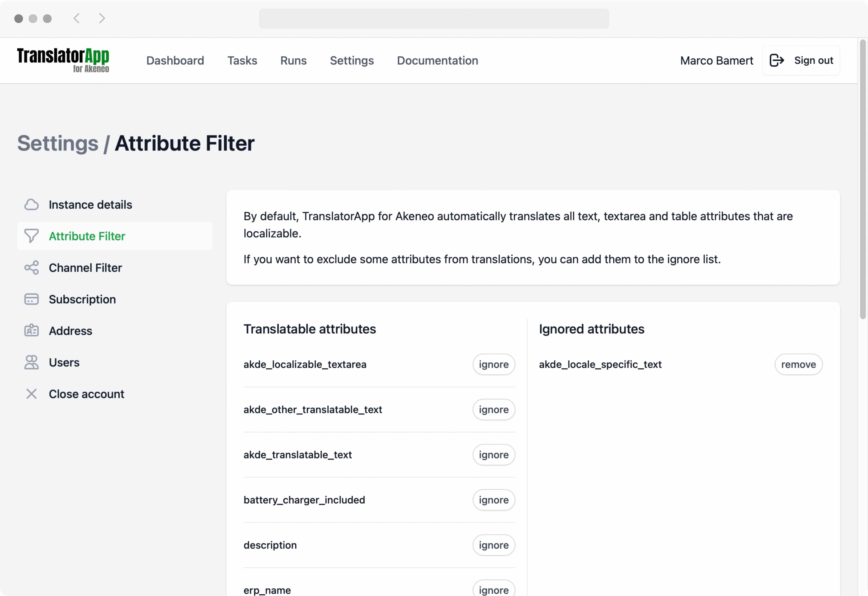Open the Documentation page

[x=437, y=60]
